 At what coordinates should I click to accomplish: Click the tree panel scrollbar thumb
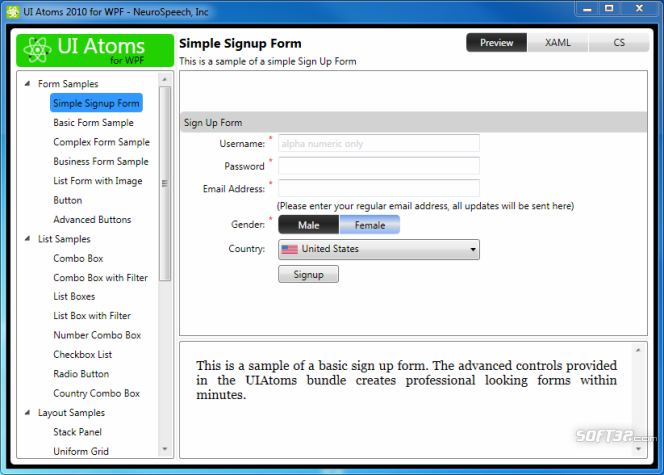pyautogui.click(x=165, y=183)
